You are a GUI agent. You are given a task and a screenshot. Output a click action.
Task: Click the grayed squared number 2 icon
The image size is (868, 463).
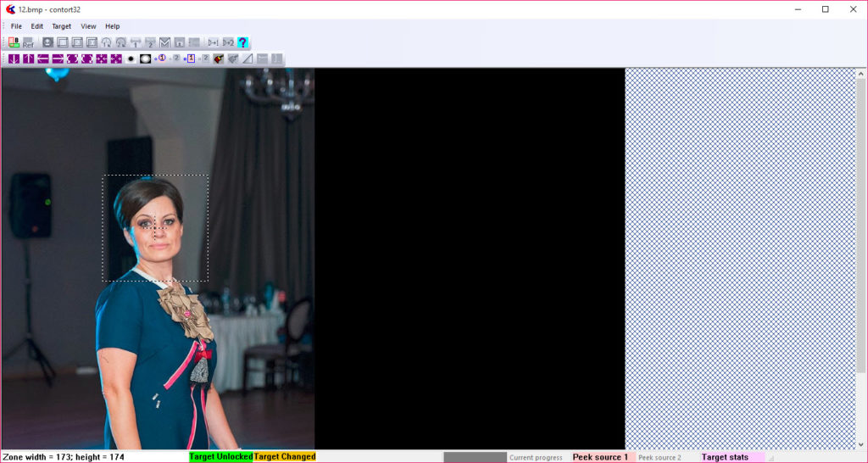pos(205,58)
